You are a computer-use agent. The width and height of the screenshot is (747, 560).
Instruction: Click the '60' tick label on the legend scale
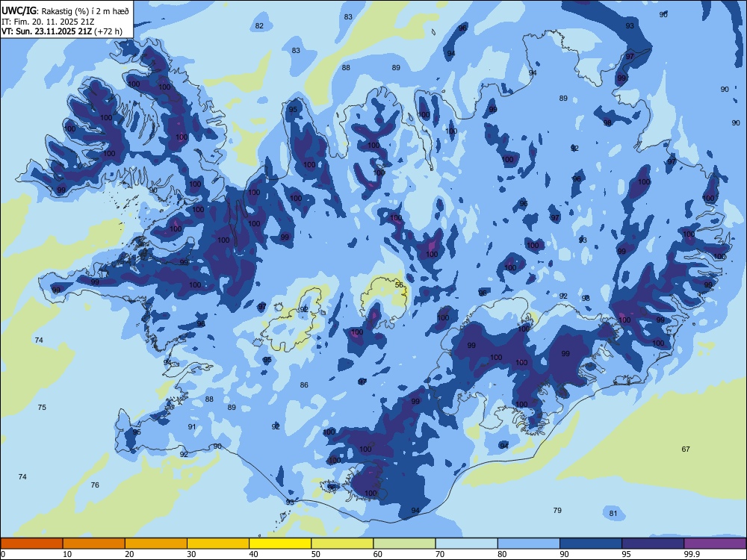coord(378,554)
